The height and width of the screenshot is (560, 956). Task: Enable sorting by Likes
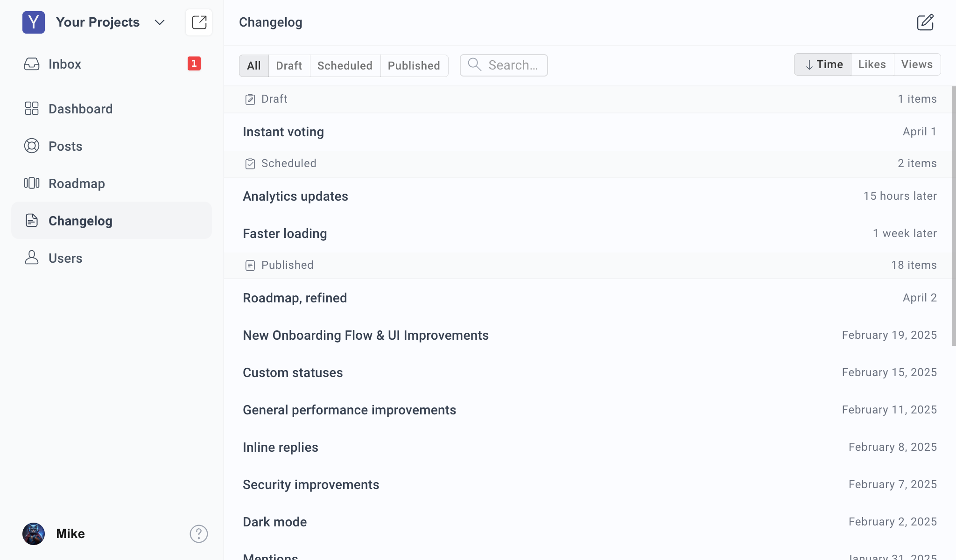(x=872, y=64)
